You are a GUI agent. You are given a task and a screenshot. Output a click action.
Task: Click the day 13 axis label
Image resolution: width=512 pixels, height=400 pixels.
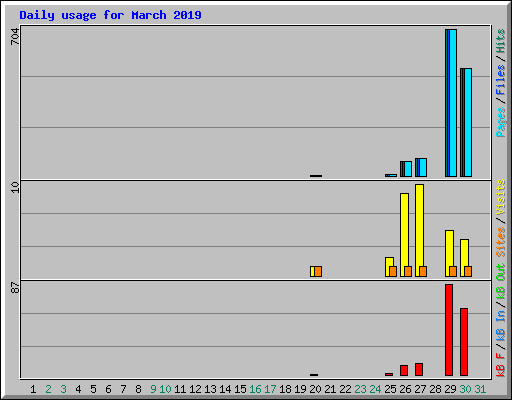click(x=210, y=389)
